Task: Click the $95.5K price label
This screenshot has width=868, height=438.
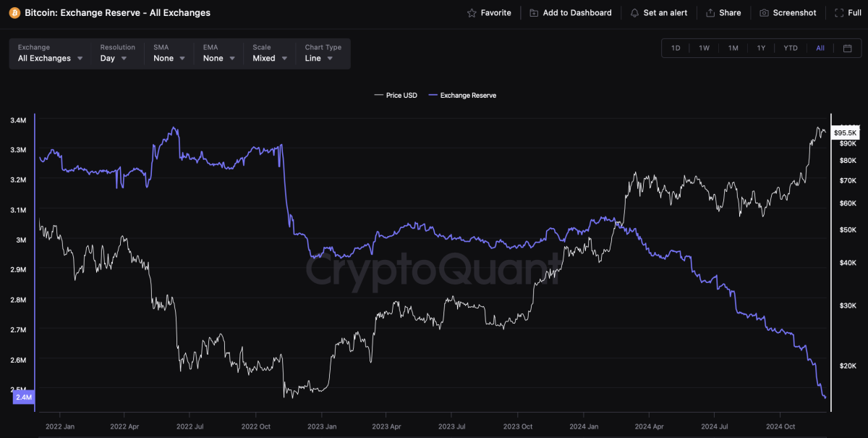Action: (x=845, y=133)
